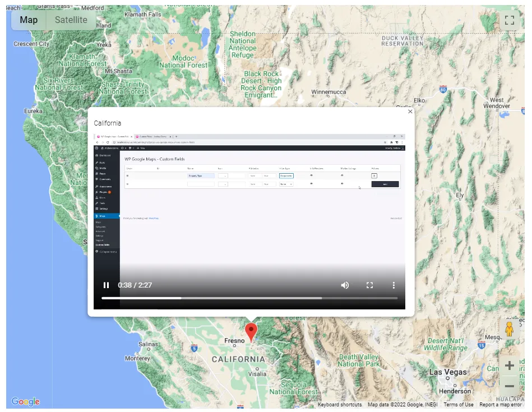Open video more options menu
This screenshot has height=412, width=532.
pyautogui.click(x=394, y=285)
